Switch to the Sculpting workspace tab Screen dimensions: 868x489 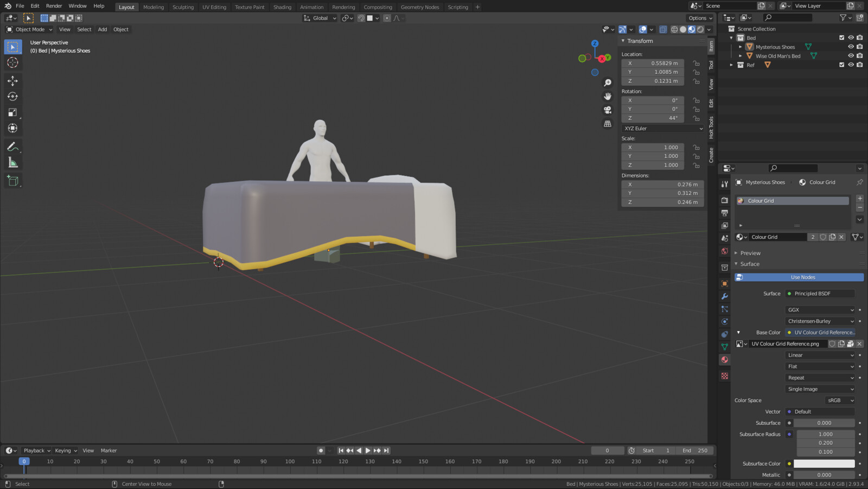183,7
